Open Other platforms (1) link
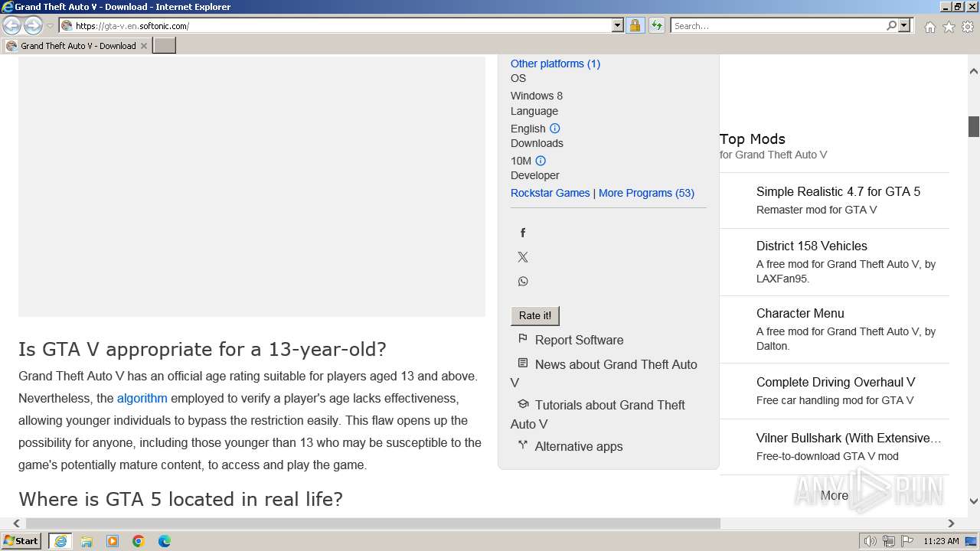 tap(555, 64)
